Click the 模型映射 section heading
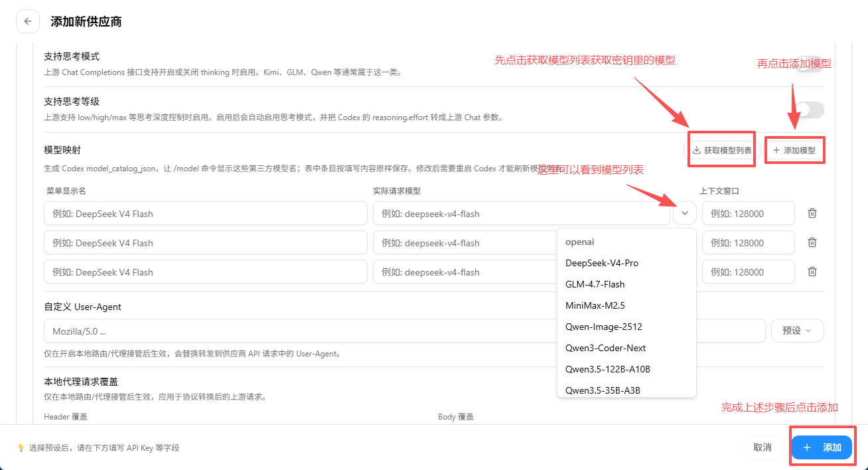Screen dimensions: 868x470 (62, 150)
